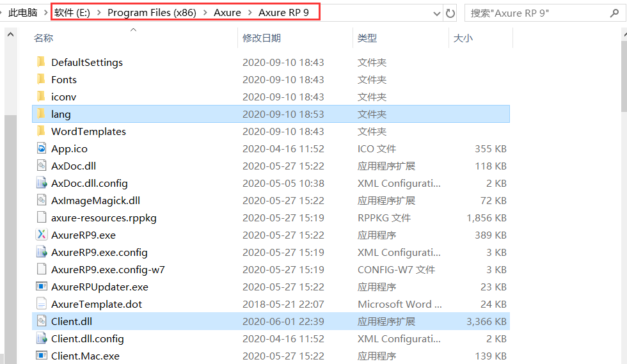Refresh the current folder view
The height and width of the screenshot is (364, 627).
(x=450, y=13)
